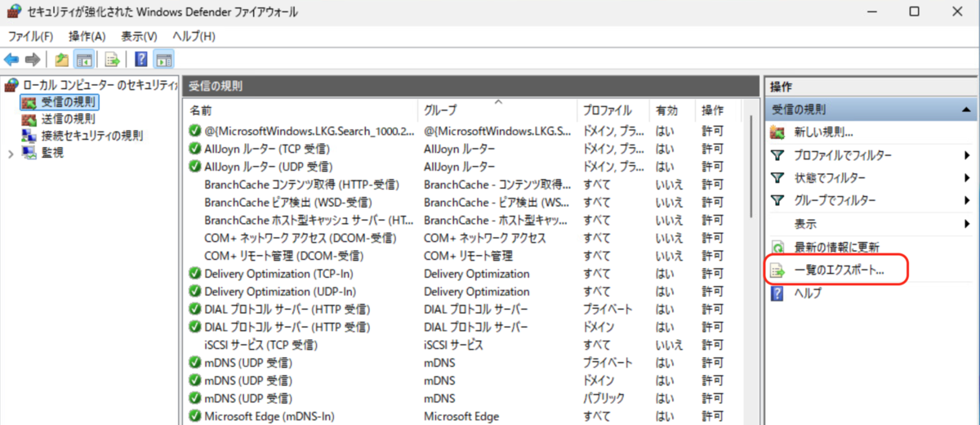
Task: Select the @{MicrosoftWindows.LKG.Search_1000.2... rule name
Action: [309, 131]
